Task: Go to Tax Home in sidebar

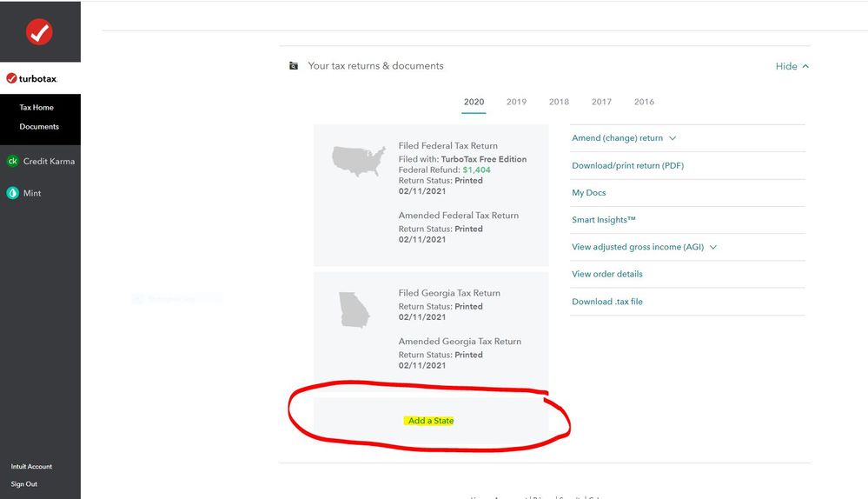Action: [36, 108]
